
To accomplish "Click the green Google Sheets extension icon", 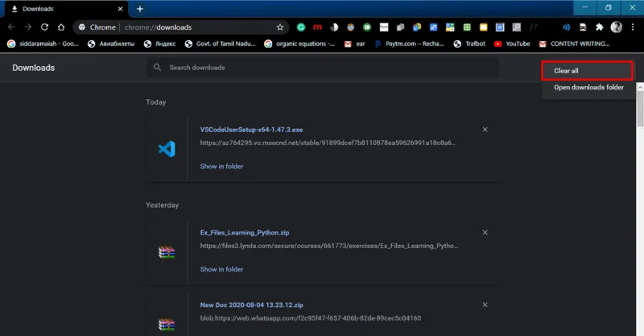I will [467, 27].
